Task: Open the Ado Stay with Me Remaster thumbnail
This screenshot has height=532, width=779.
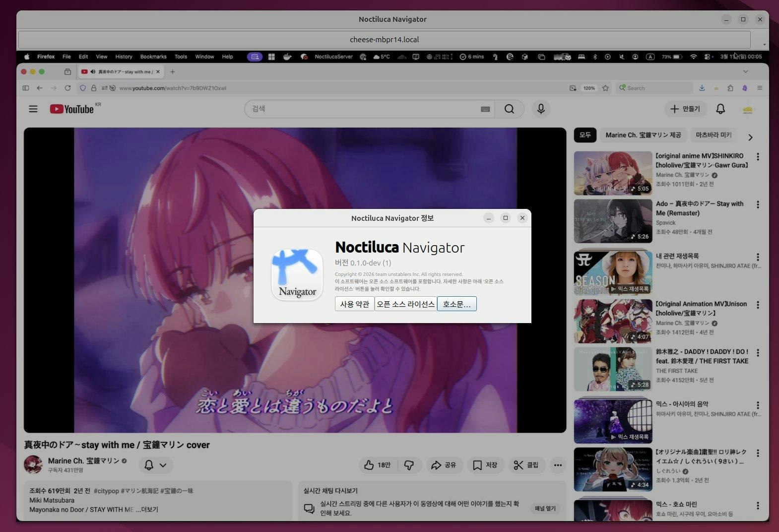Action: point(613,221)
